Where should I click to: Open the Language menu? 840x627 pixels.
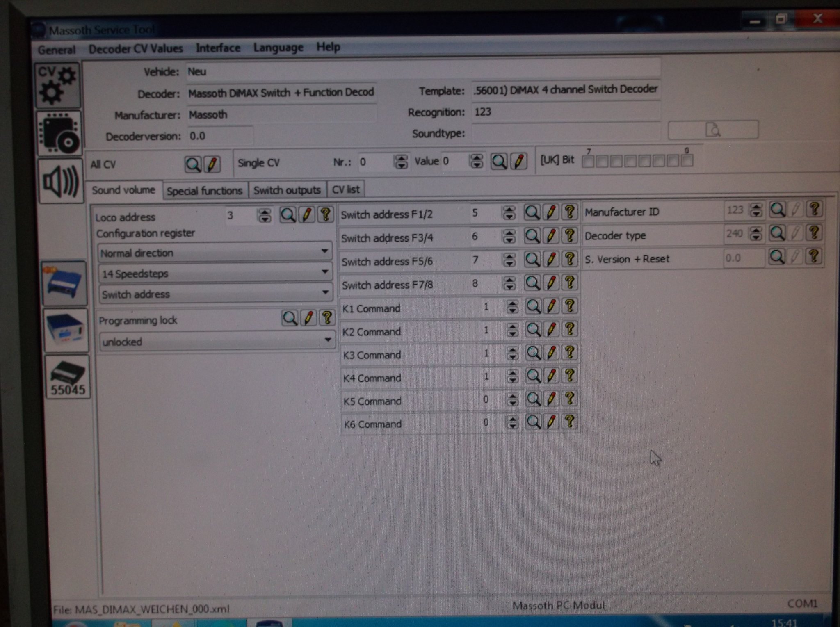click(278, 48)
